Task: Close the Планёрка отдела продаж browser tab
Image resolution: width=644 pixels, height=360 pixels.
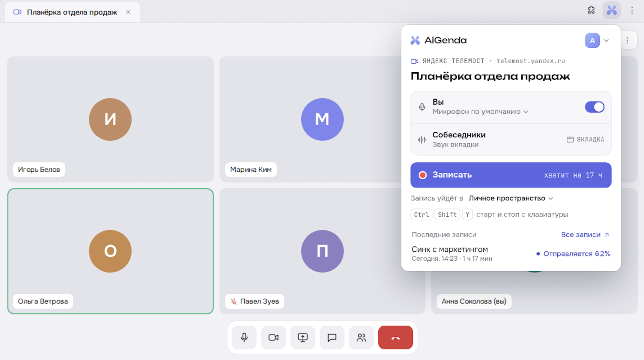Action: [x=128, y=12]
